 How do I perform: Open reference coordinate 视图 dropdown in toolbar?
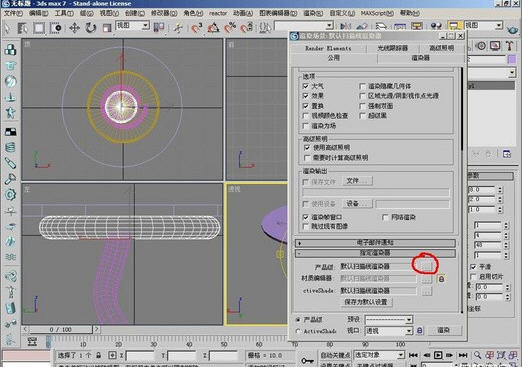tap(132, 26)
